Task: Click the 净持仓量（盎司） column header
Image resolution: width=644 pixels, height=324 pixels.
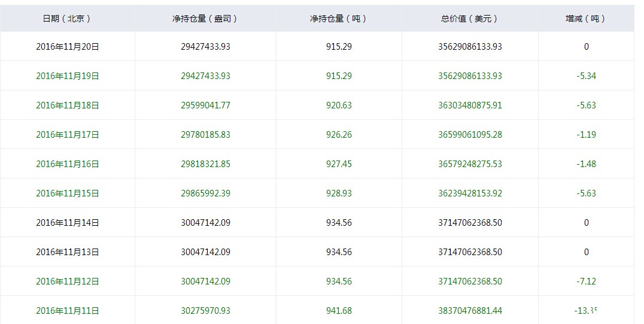Action: pyautogui.click(x=205, y=19)
